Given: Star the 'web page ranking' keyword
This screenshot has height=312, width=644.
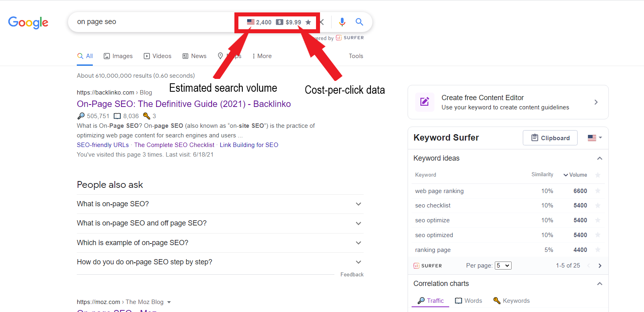Looking at the screenshot, I should coord(598,191).
